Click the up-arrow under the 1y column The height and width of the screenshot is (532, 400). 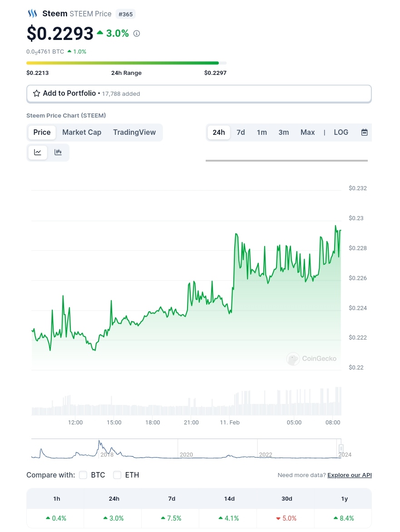point(336,518)
